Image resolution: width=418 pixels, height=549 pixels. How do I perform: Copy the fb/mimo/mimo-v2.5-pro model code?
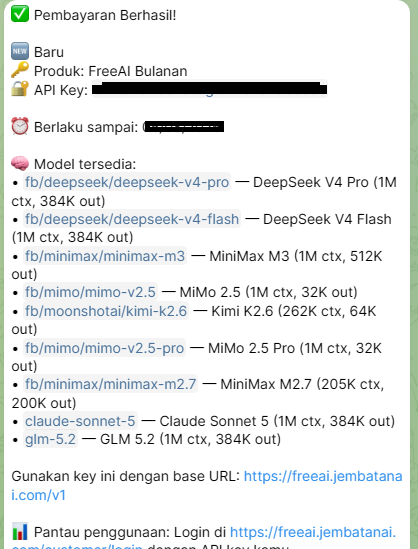[104, 348]
